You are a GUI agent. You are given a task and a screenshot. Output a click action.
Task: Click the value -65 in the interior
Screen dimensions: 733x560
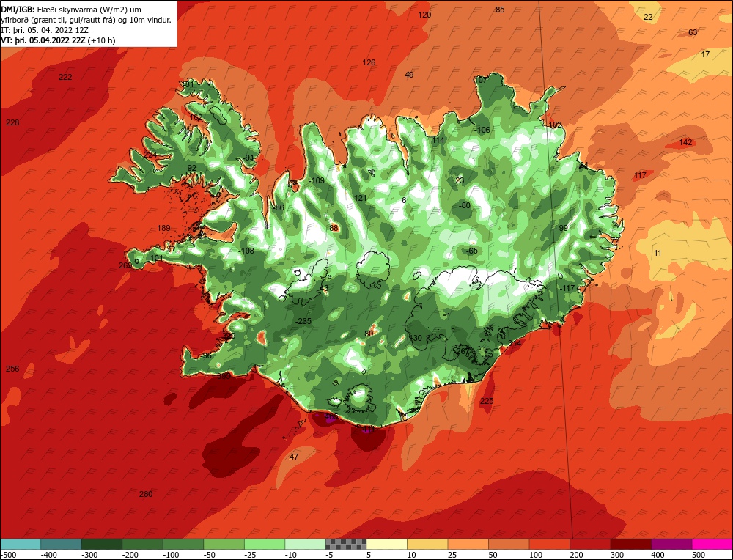[x=471, y=251]
